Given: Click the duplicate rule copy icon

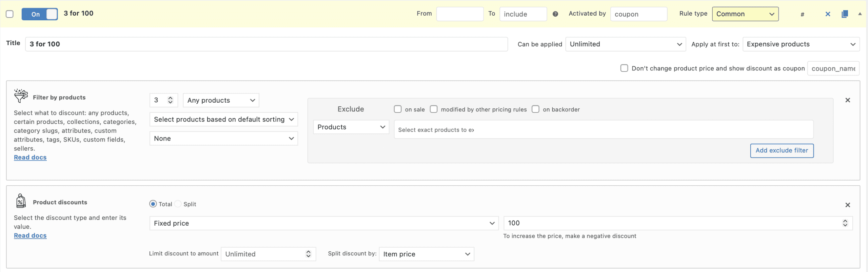Looking at the screenshot, I should pos(845,14).
